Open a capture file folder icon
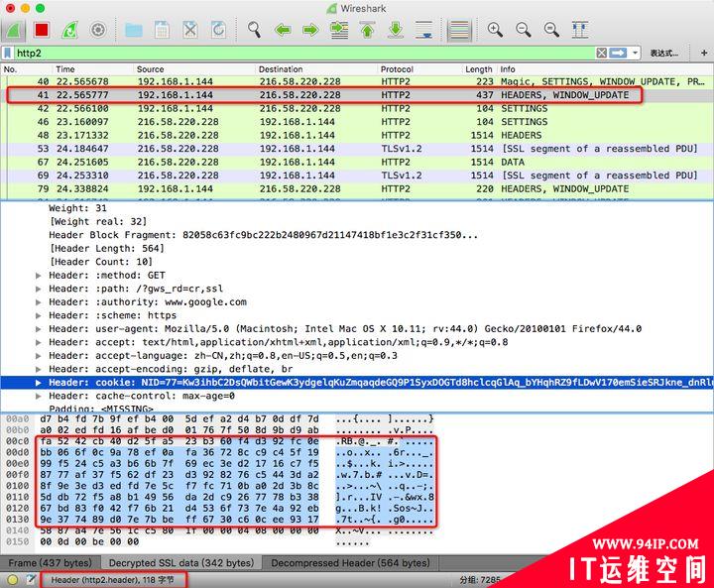Viewport: 714px width, 588px height. (x=134, y=30)
